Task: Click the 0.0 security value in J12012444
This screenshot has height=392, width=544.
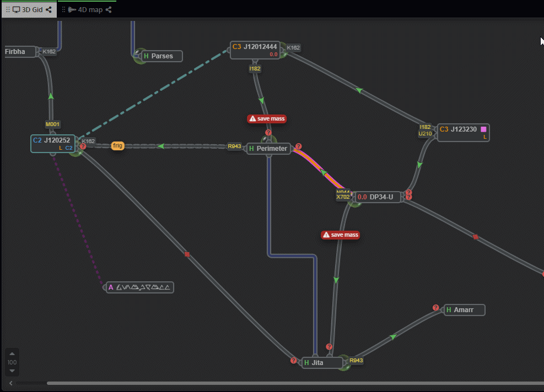Action: tap(273, 55)
